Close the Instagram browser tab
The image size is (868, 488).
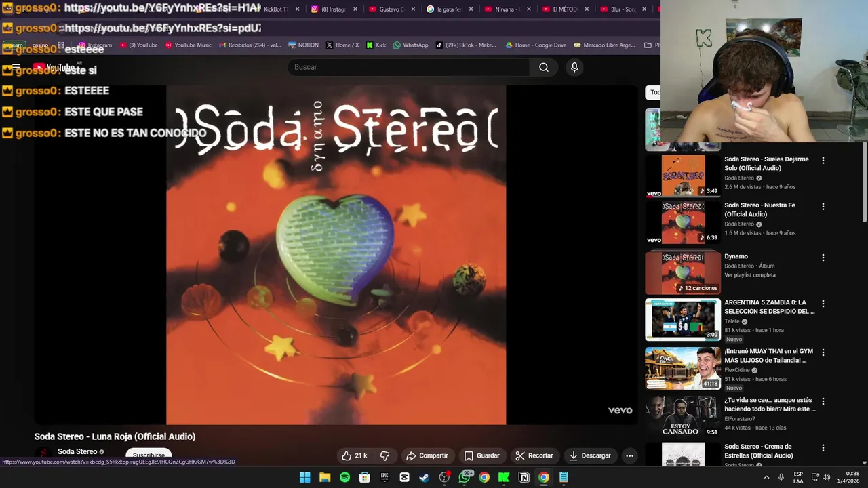pos(355,9)
